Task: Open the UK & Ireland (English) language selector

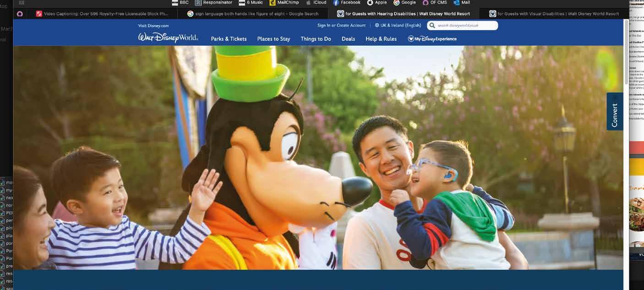Action: coord(398,26)
